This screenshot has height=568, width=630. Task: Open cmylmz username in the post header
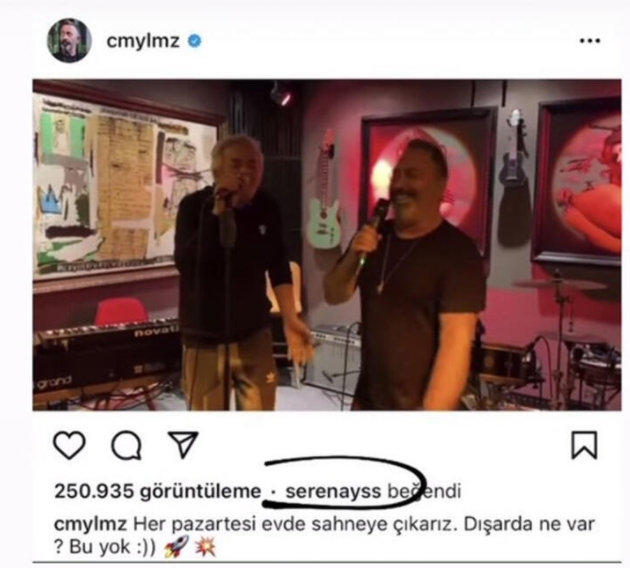click(x=143, y=41)
